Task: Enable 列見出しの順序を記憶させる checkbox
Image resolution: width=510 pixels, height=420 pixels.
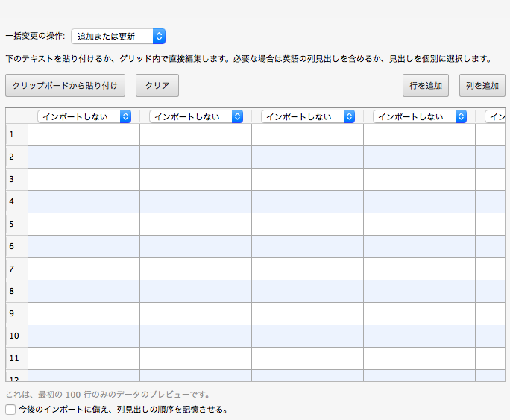Action: (10, 410)
